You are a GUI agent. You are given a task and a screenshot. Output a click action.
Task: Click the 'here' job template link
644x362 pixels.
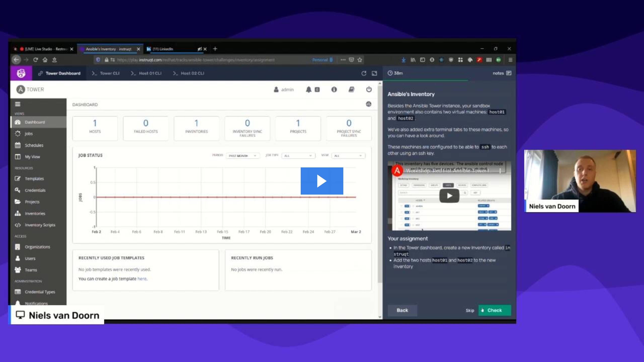point(142,279)
